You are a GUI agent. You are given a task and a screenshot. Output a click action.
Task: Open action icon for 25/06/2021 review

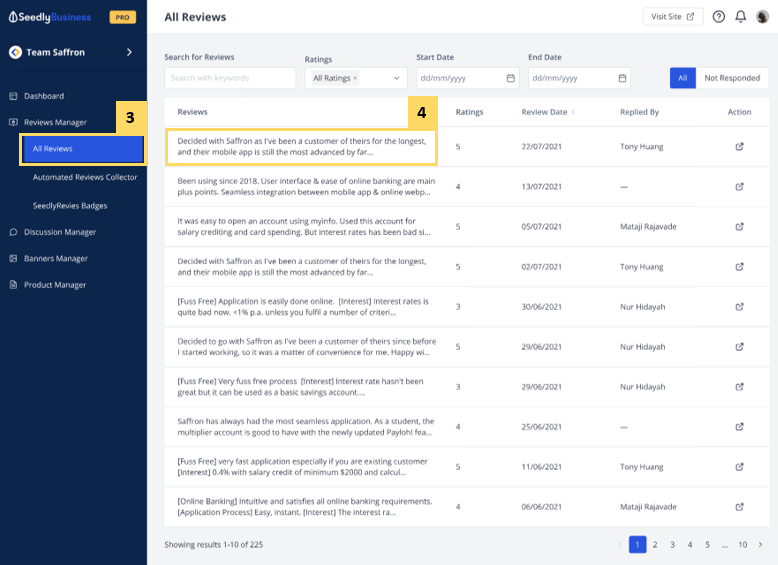coord(739,426)
